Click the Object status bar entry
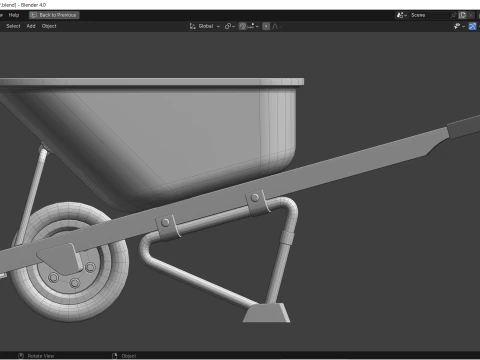The height and width of the screenshot is (360, 480). 124,356
